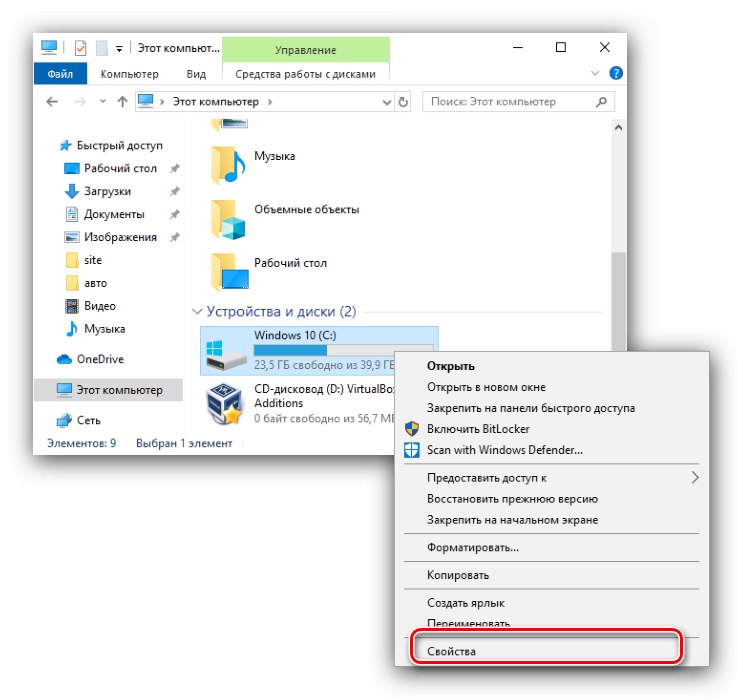
Task: Go back with the left arrow
Action: (52, 101)
